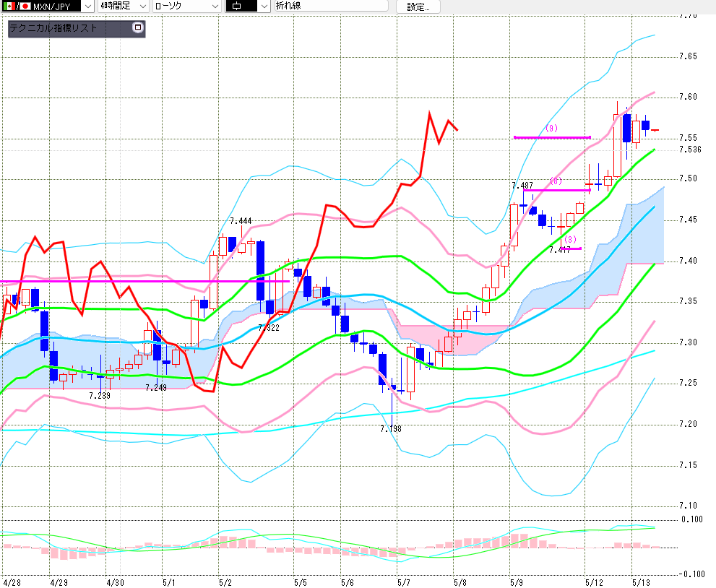Click the テクニカル指標リスト panel title
The height and width of the screenshot is (588, 716).
tap(53, 28)
